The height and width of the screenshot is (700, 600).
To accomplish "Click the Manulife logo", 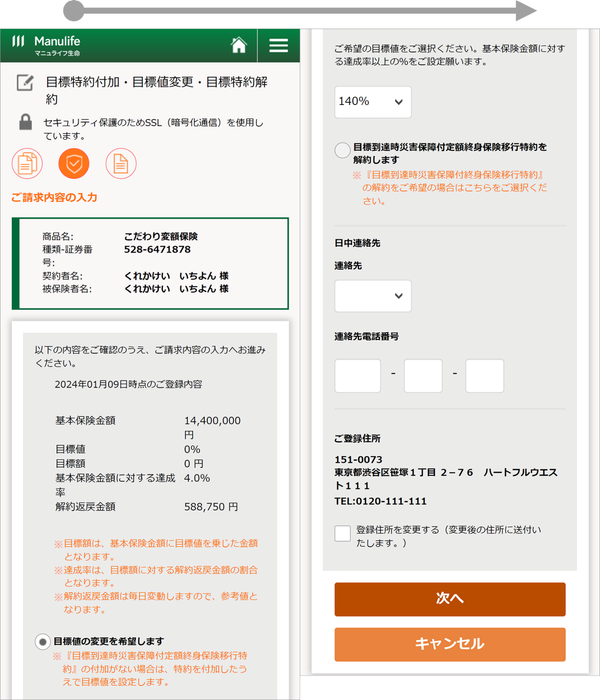I will (46, 45).
